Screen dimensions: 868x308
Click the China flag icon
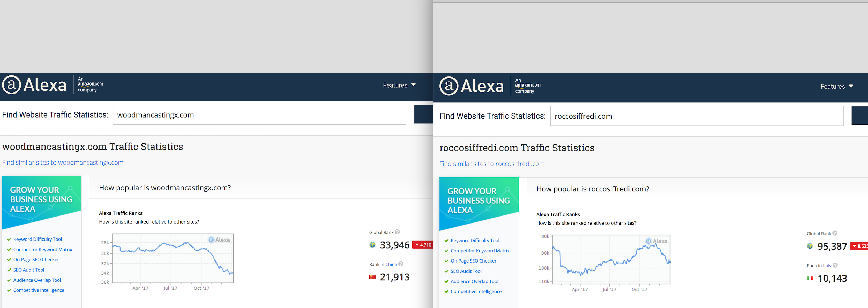click(372, 277)
